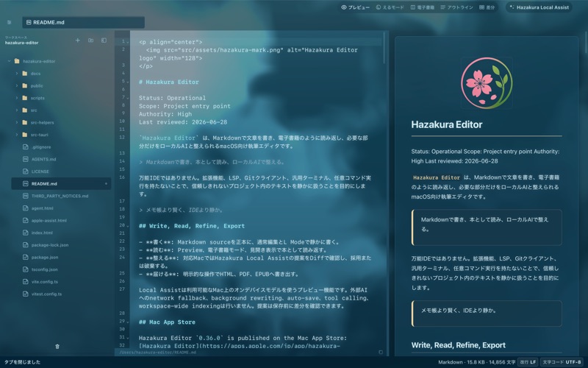Viewport: 588px width, 368px height.
Task: Click the trash icon at sidebar bottom
Action: (x=57, y=347)
